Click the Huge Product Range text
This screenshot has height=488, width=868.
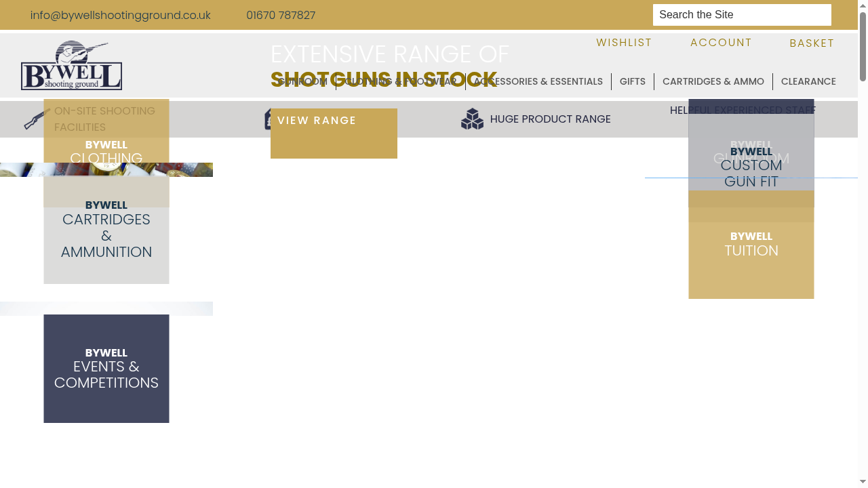(x=550, y=119)
